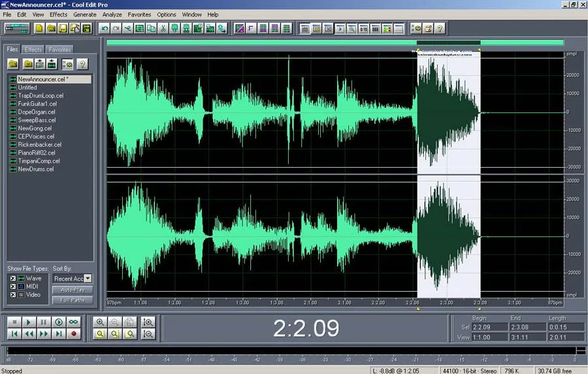Create a new file with New icon
The image size is (588, 374).
(39, 29)
